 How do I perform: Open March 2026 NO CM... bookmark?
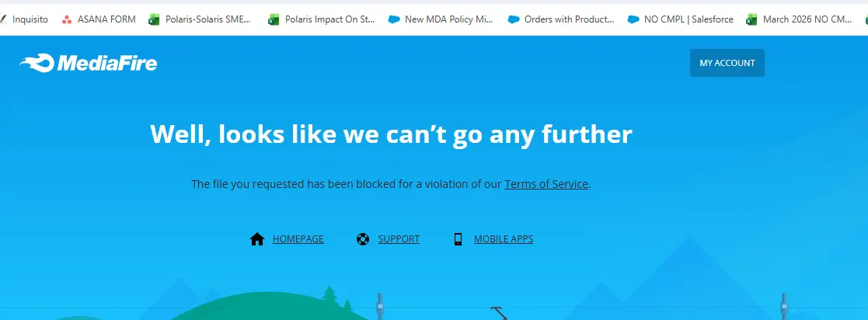point(799,19)
